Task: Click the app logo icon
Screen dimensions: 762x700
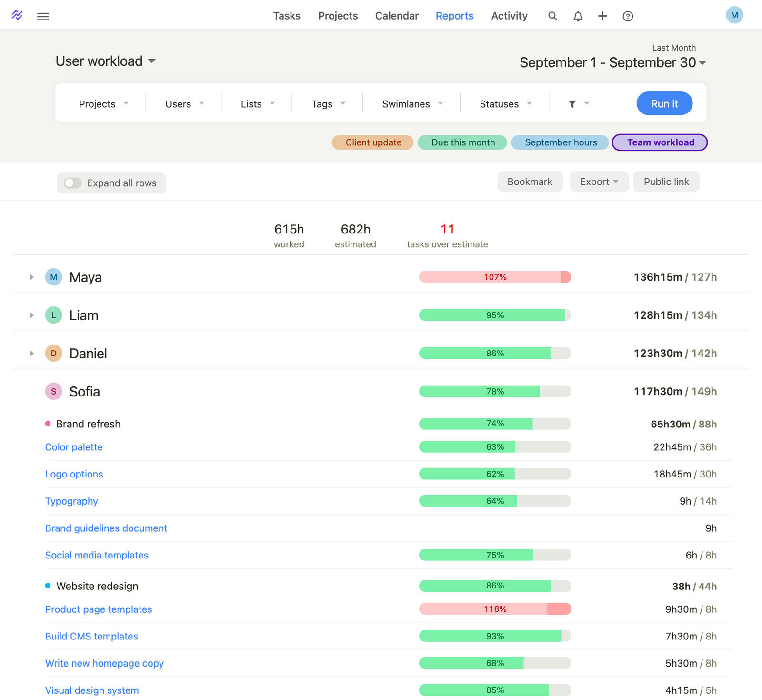Action: (x=17, y=15)
